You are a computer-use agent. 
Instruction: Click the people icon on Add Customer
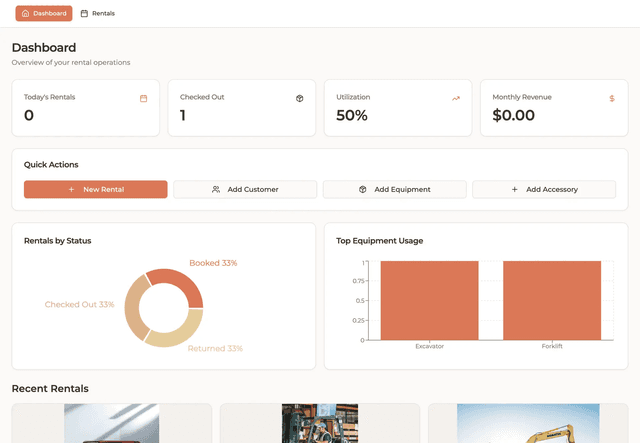216,189
